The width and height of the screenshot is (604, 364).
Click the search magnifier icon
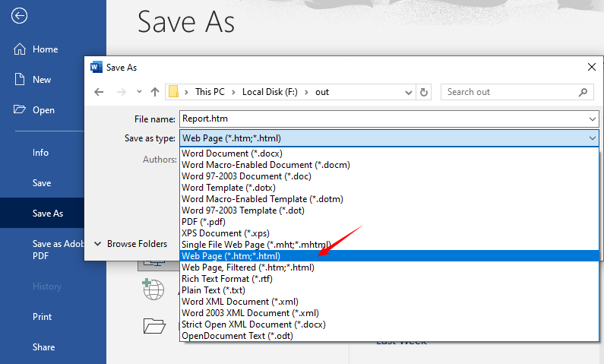coord(583,92)
